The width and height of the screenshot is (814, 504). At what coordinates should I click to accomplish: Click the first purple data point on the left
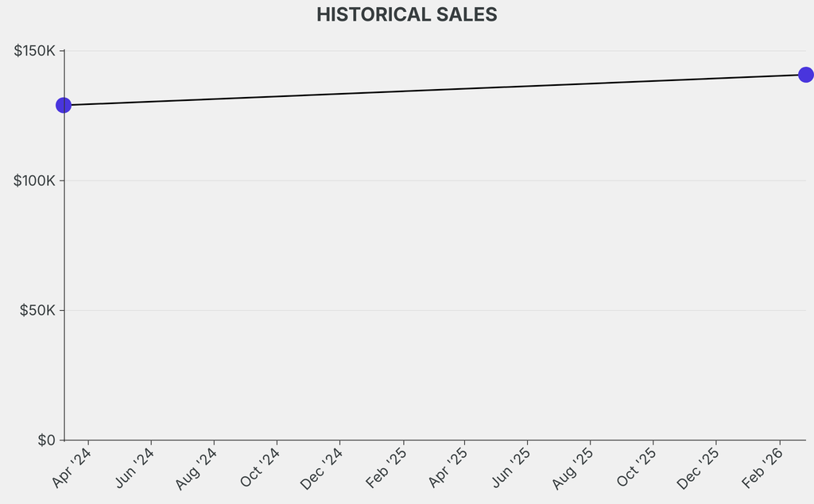(x=64, y=105)
